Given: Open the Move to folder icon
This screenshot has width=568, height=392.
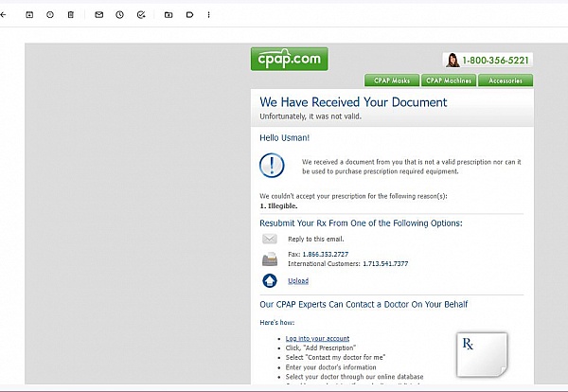Looking at the screenshot, I should 169,15.
